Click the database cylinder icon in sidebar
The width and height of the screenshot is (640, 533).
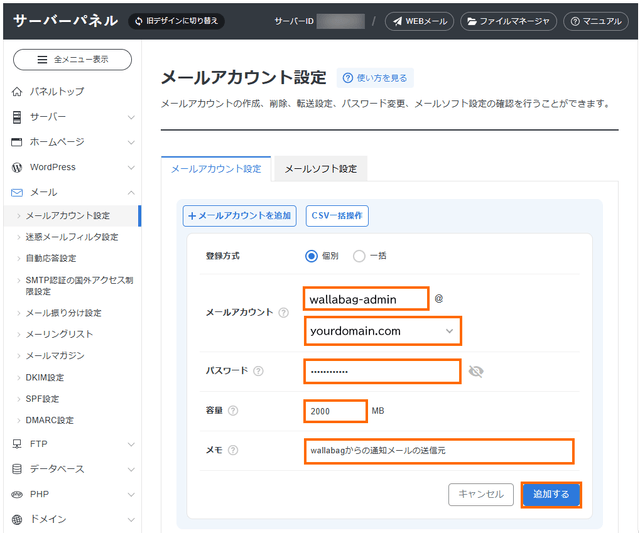point(17,469)
